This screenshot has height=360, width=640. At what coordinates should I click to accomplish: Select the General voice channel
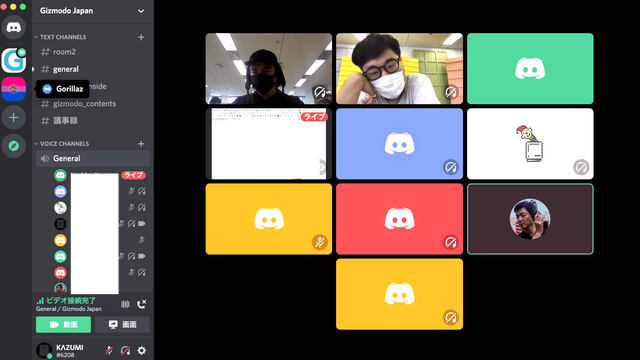[x=93, y=158]
